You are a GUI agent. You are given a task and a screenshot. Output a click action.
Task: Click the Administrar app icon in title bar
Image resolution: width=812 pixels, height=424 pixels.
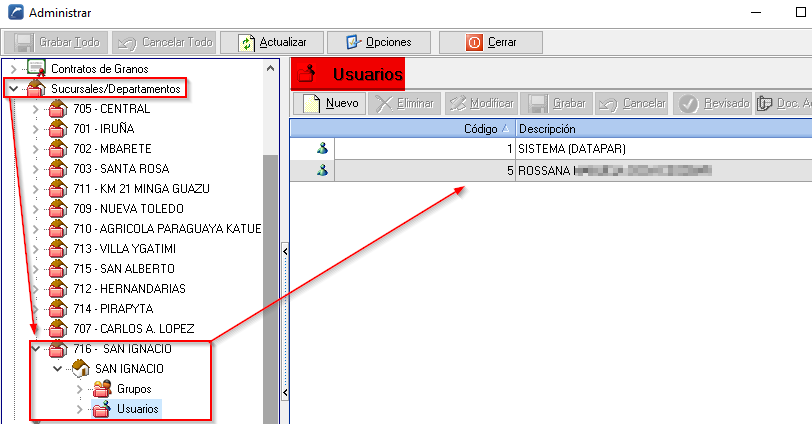[16, 12]
